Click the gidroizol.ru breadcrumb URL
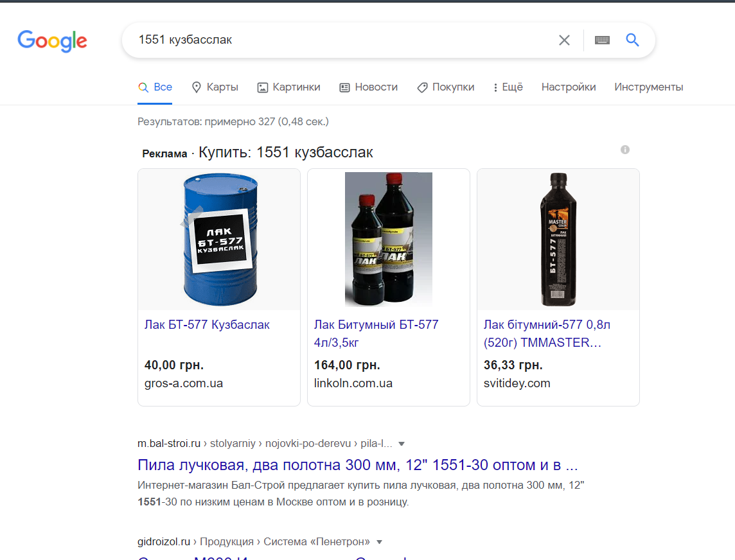The width and height of the screenshot is (735, 560). [x=254, y=542]
